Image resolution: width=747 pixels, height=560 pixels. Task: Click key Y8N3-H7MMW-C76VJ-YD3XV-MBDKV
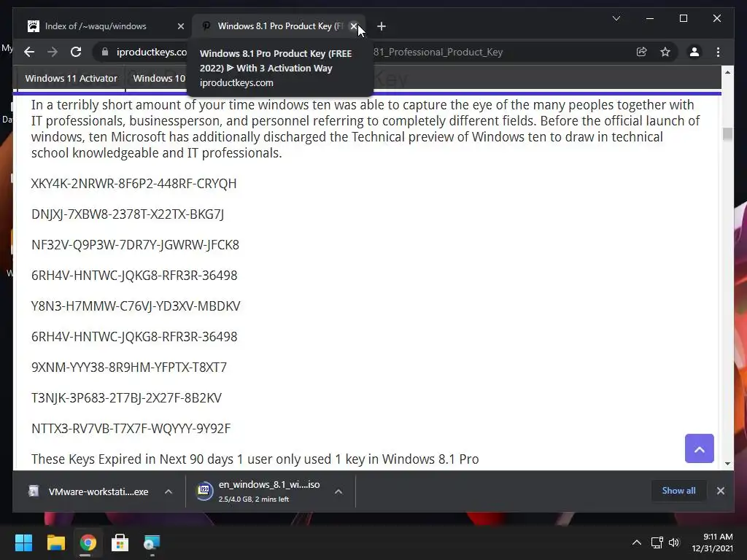(136, 306)
